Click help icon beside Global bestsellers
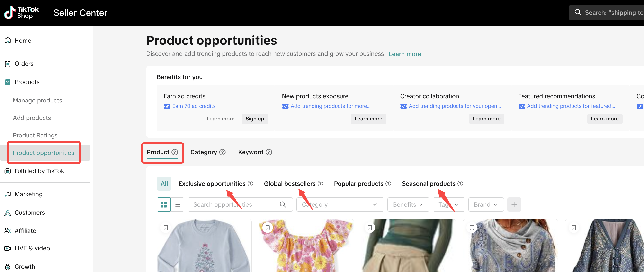The height and width of the screenshot is (272, 644). pyautogui.click(x=321, y=184)
